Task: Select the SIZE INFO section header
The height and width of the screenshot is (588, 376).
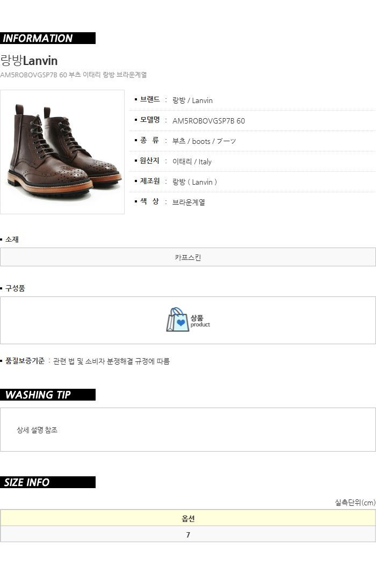Action: coord(48,482)
